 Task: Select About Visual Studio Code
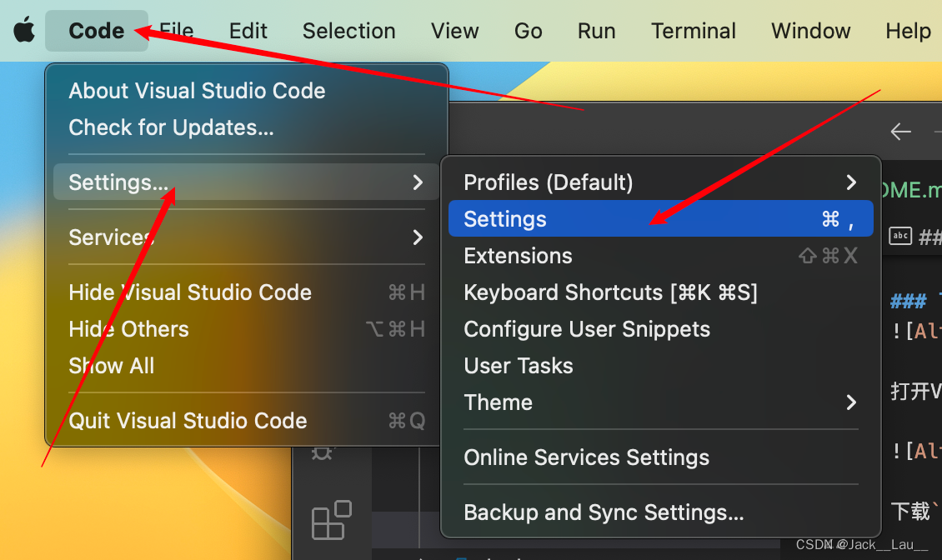point(246,91)
